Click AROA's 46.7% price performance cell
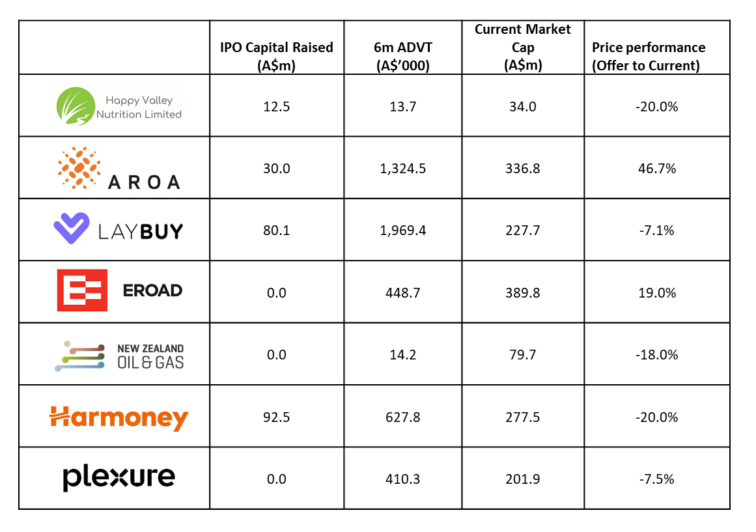 point(657,169)
